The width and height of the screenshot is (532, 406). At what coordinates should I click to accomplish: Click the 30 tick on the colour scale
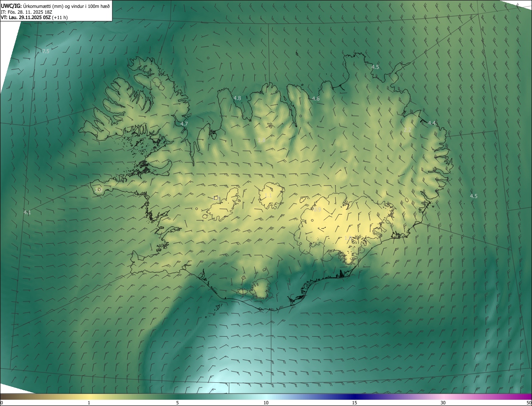443,403
